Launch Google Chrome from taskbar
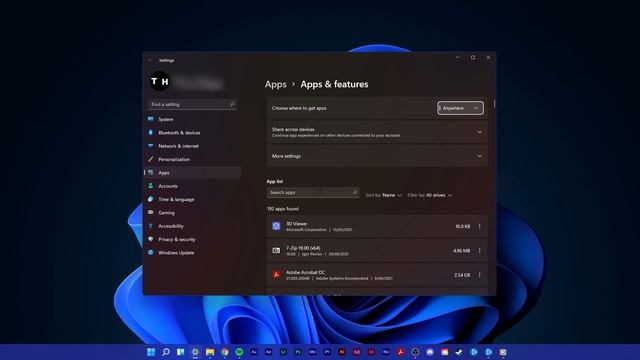 point(224,352)
